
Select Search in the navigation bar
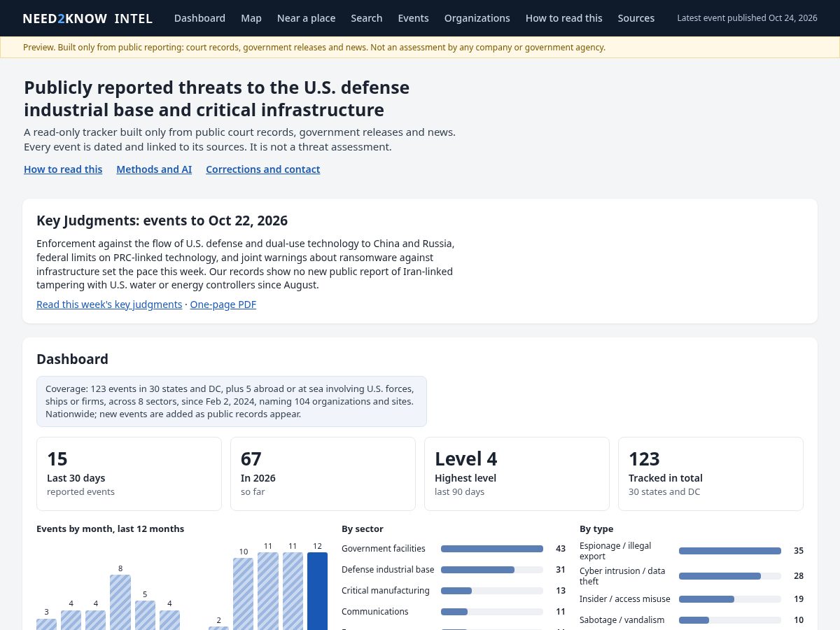pyautogui.click(x=367, y=18)
